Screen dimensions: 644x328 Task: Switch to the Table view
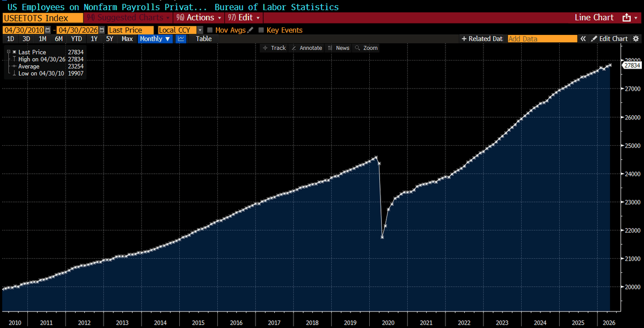click(204, 39)
